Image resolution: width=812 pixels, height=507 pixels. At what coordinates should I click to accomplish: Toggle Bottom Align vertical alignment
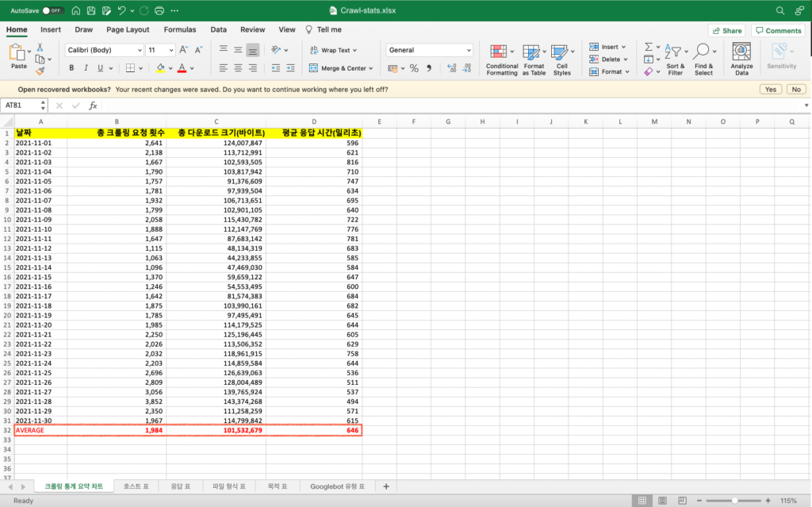click(x=253, y=50)
